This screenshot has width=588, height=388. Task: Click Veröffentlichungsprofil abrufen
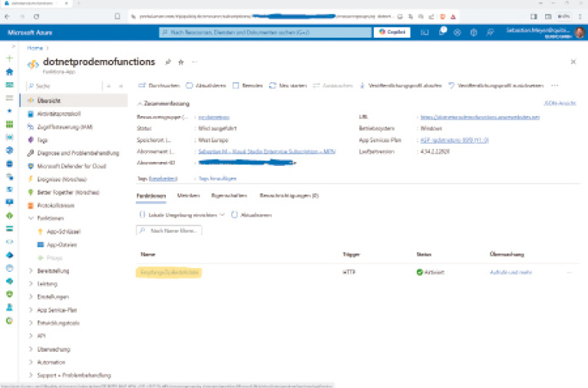click(401, 85)
